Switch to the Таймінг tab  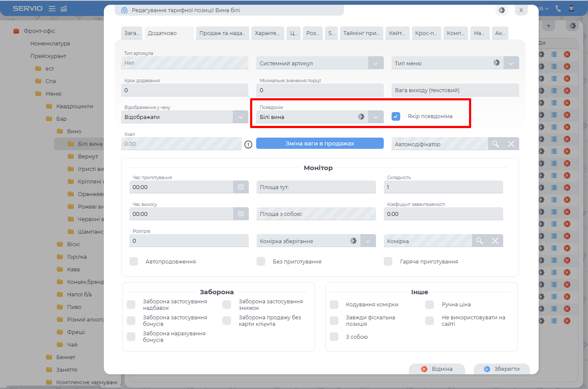click(x=361, y=33)
